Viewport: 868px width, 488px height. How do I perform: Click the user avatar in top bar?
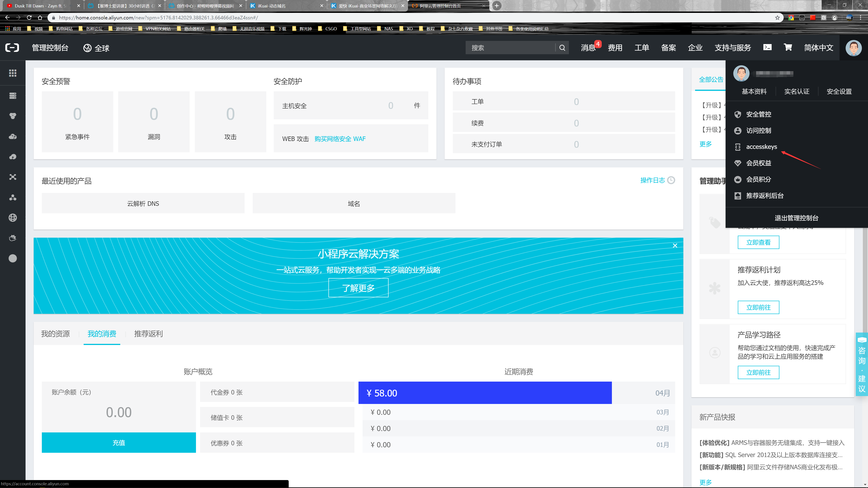[x=853, y=48]
